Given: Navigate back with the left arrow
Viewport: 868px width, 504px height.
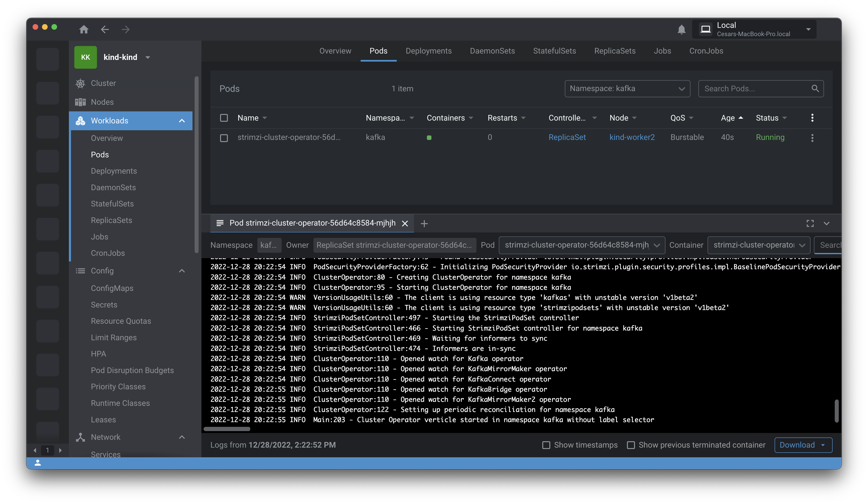Looking at the screenshot, I should coord(105,29).
